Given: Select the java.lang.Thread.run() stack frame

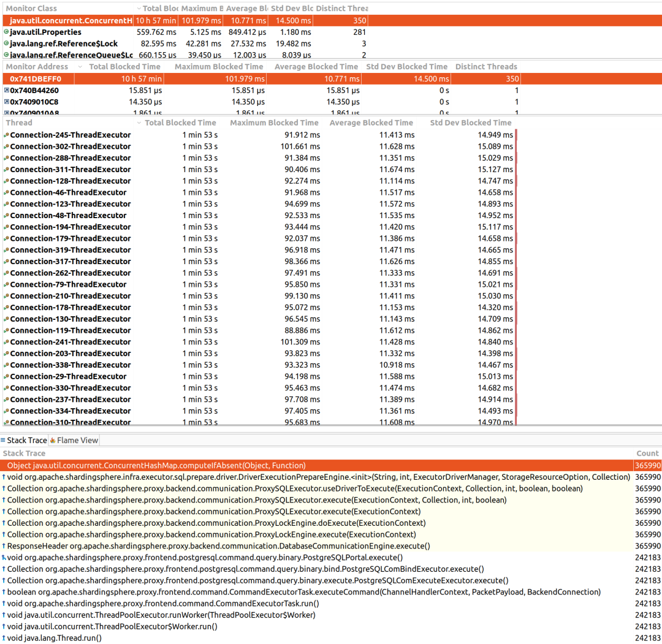Looking at the screenshot, I should pos(331,638).
